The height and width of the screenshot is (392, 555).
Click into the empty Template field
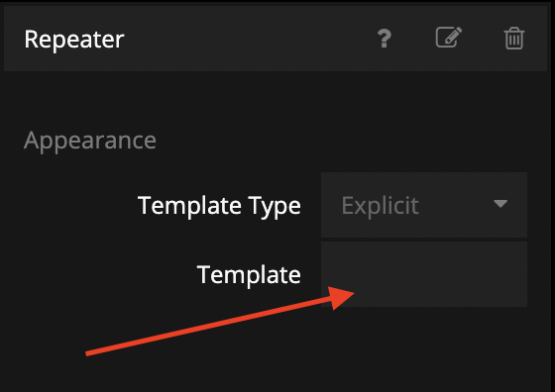pos(424,274)
